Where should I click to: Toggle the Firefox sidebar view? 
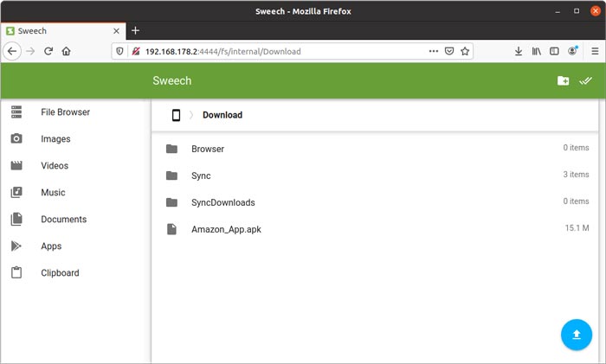click(x=554, y=51)
